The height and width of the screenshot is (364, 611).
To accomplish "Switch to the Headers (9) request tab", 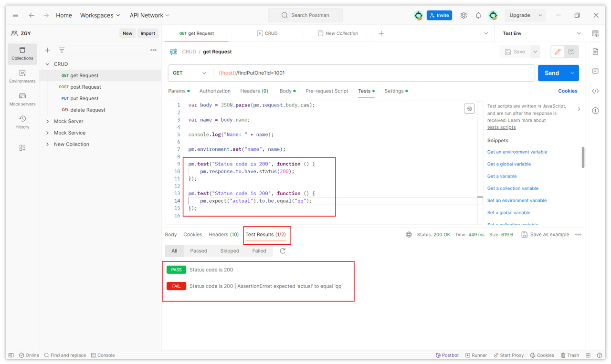I will 254,91.
